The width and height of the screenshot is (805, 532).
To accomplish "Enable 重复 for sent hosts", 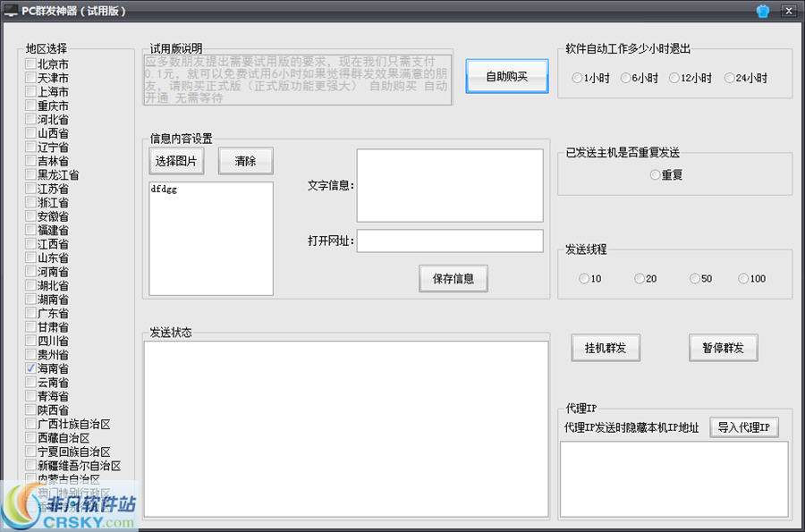I will pyautogui.click(x=655, y=174).
